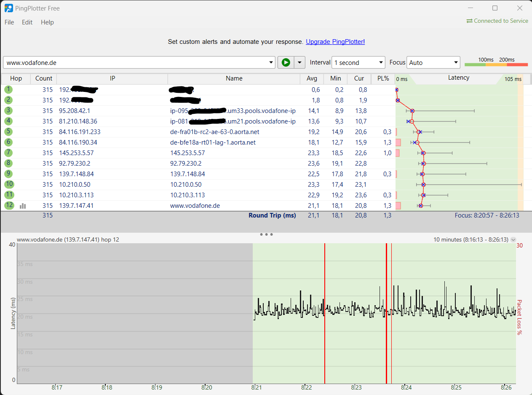Click the Latency graph column header

(459, 78)
